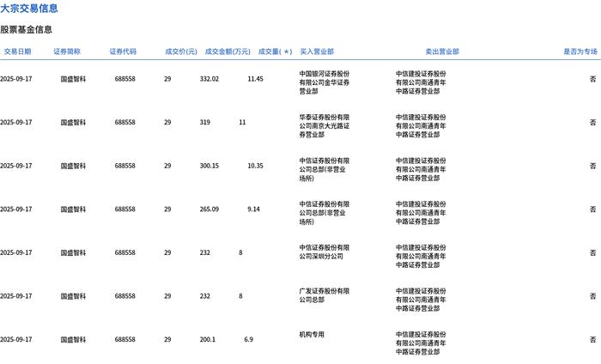Click 中信证券总部 buyer in the 300.15 row
This screenshot has width=601, height=364.
(325, 169)
